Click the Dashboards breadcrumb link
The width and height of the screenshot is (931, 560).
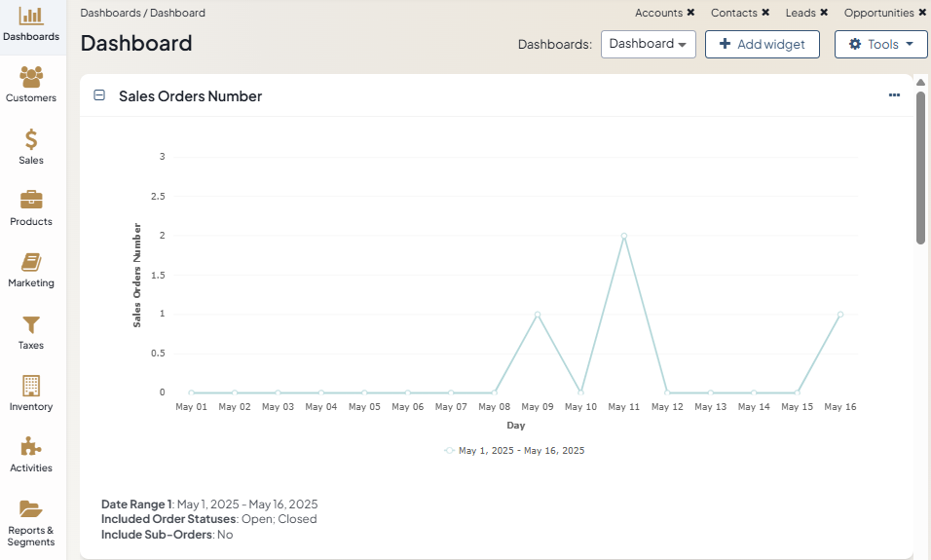pyautogui.click(x=111, y=13)
